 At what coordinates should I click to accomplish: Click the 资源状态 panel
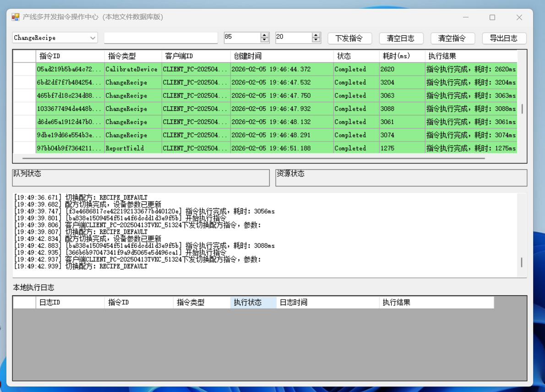pyautogui.click(x=401, y=178)
